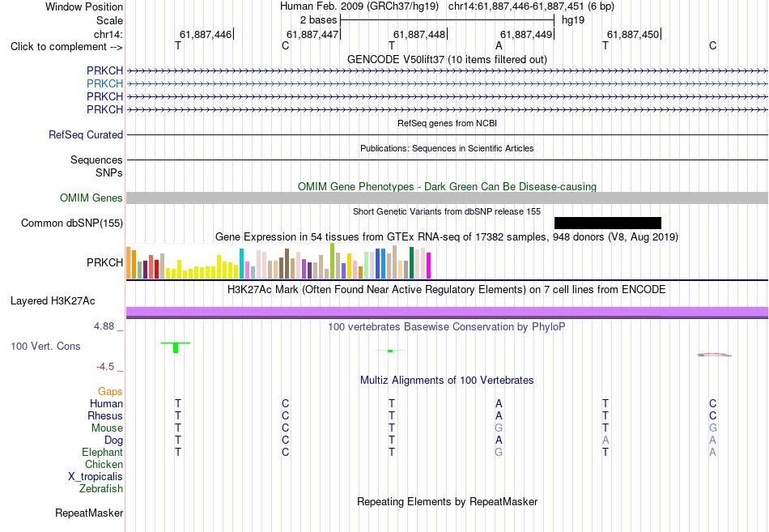
Task: Click the '2 bases' scale text
Action: click(x=318, y=20)
